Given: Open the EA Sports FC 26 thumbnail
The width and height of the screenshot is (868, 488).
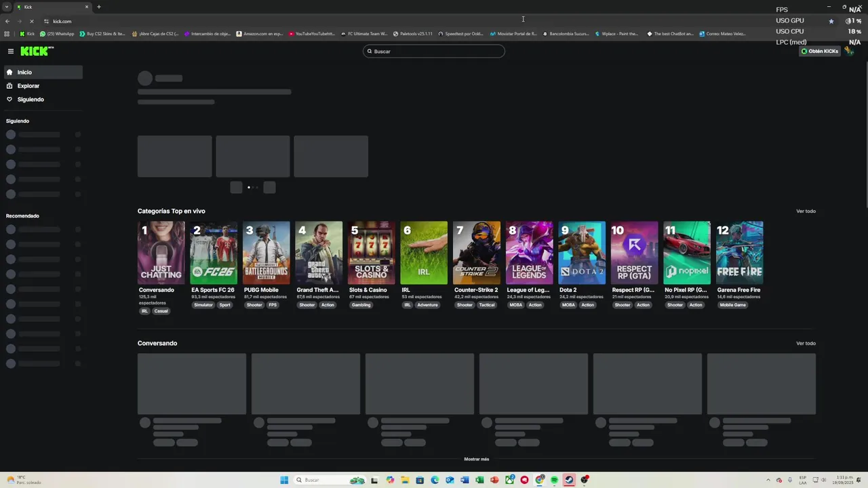Looking at the screenshot, I should [x=214, y=253].
